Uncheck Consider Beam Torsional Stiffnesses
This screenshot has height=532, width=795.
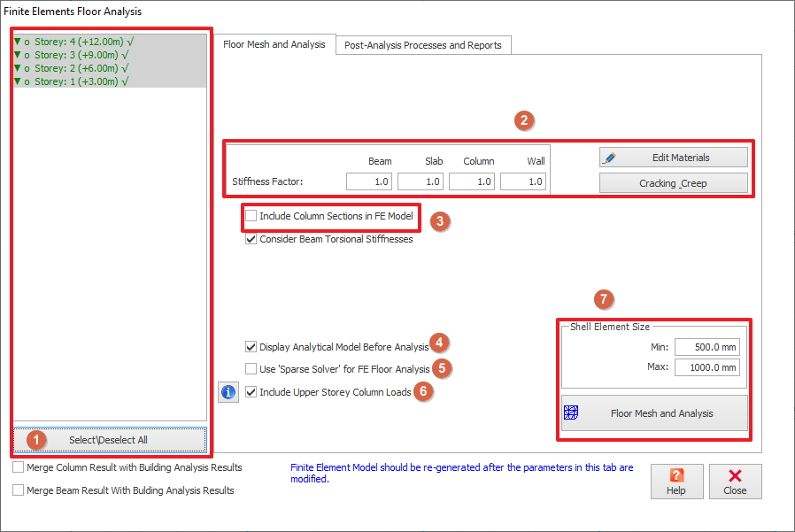pos(252,239)
